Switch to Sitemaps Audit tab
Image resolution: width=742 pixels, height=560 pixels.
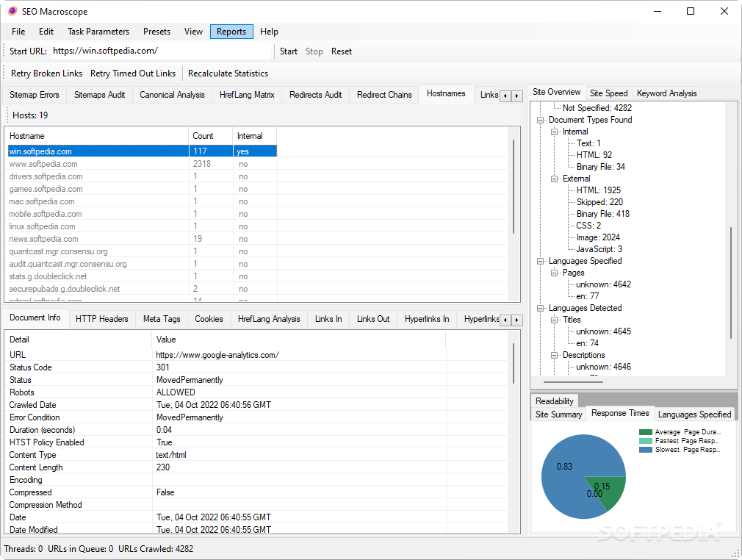pyautogui.click(x=99, y=95)
